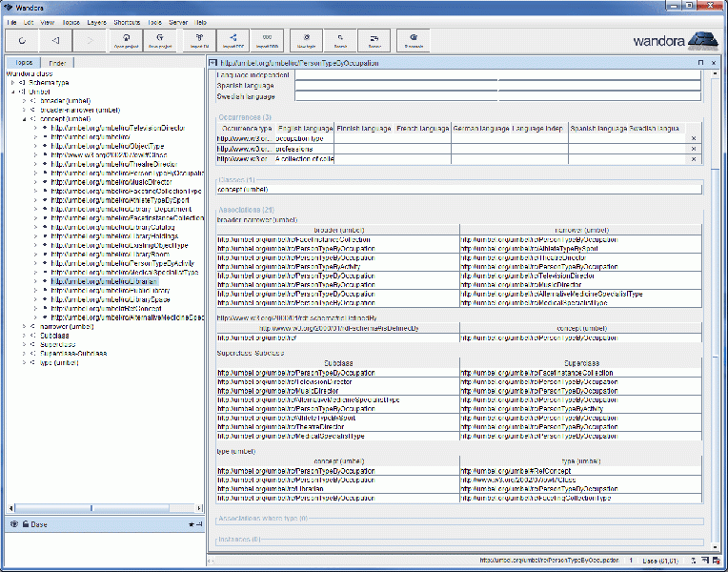Open the Layers menu

click(x=96, y=21)
